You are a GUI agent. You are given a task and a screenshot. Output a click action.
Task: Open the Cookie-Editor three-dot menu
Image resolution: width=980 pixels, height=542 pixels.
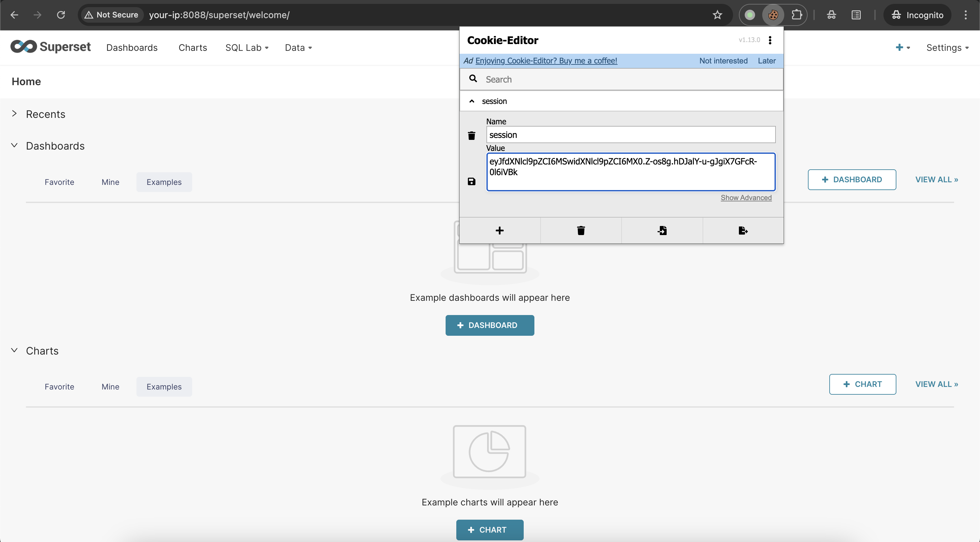[770, 40]
